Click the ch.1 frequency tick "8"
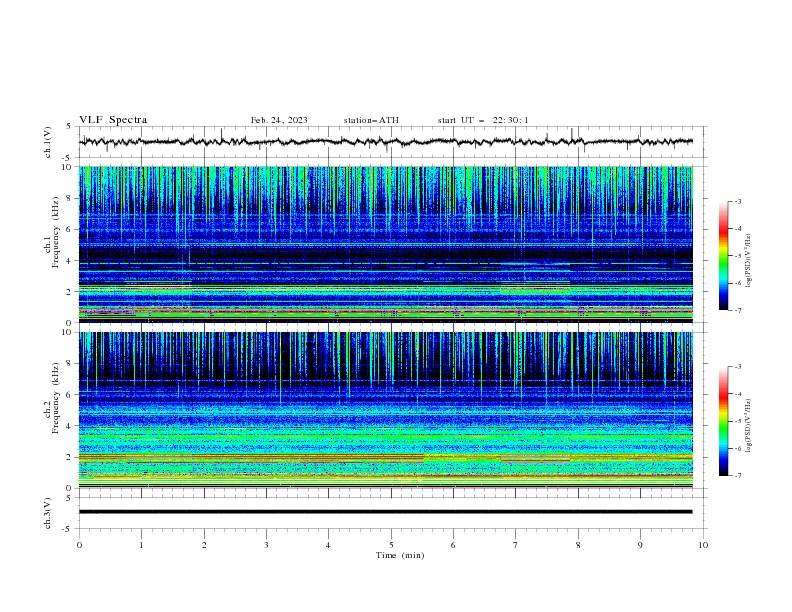 (x=71, y=198)
